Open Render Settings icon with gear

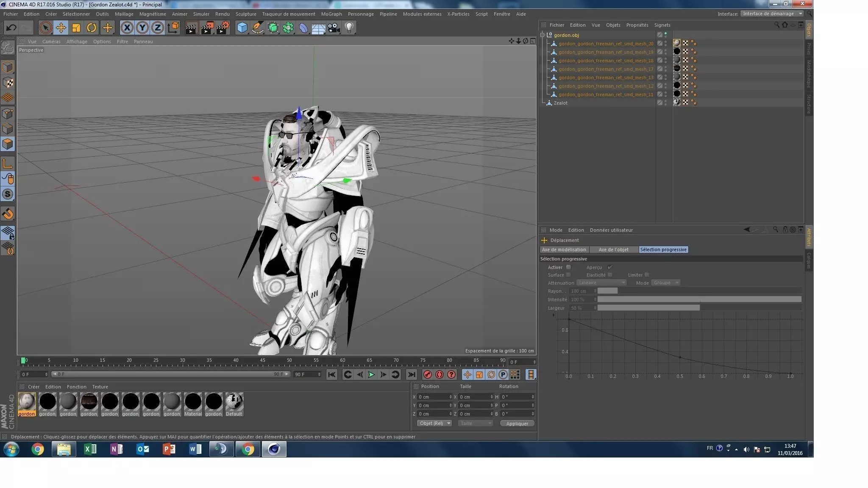[223, 28]
